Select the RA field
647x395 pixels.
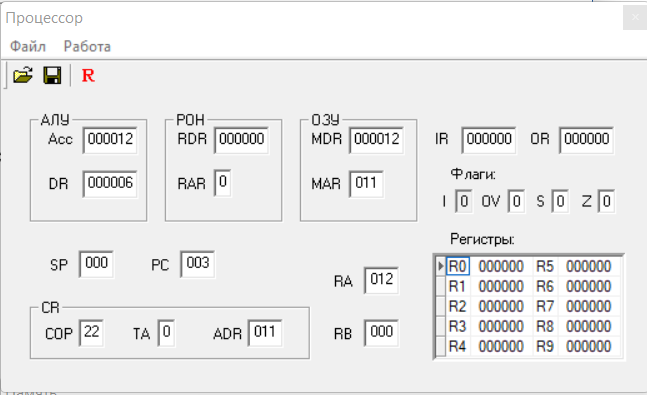[381, 280]
